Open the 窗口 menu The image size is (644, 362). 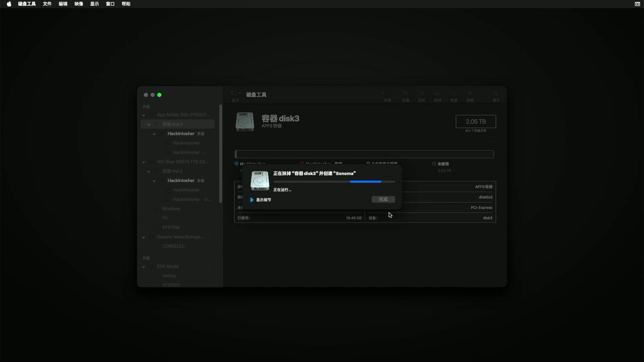[110, 4]
